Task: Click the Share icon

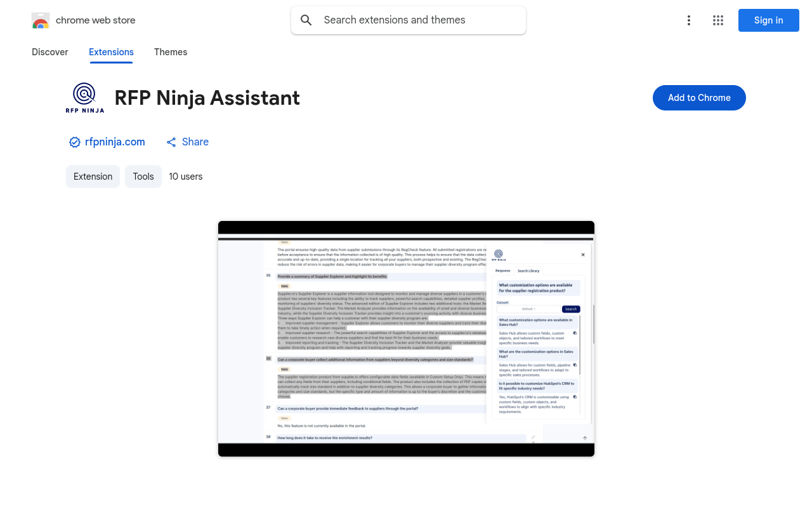Action: tap(171, 142)
